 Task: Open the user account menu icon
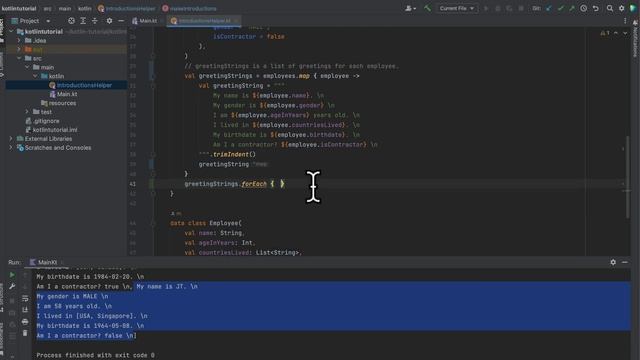point(410,8)
